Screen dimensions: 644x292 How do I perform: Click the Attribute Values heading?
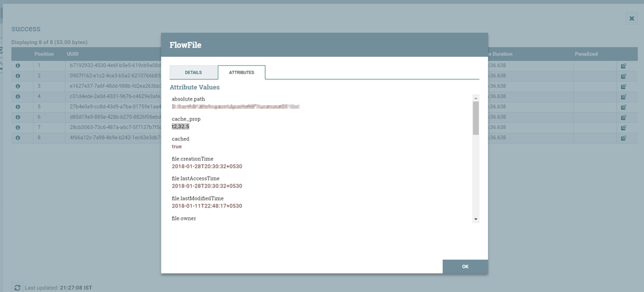(x=195, y=88)
